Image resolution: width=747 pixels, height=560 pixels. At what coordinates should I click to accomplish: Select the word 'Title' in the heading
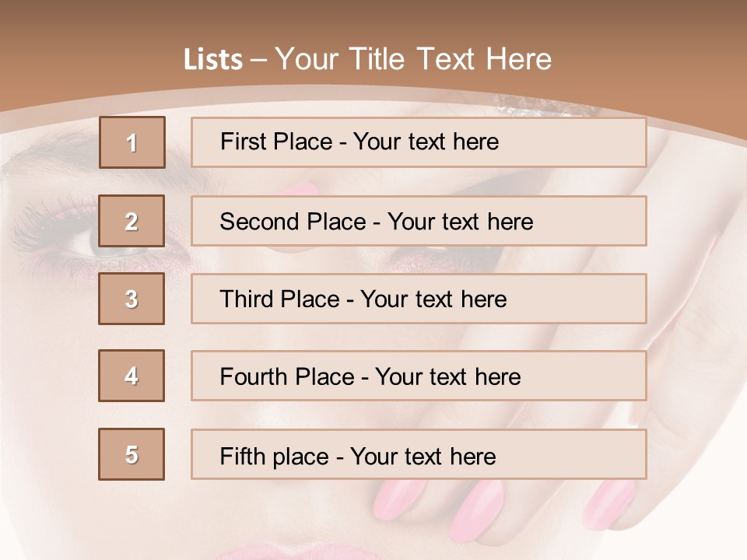pyautogui.click(x=377, y=60)
